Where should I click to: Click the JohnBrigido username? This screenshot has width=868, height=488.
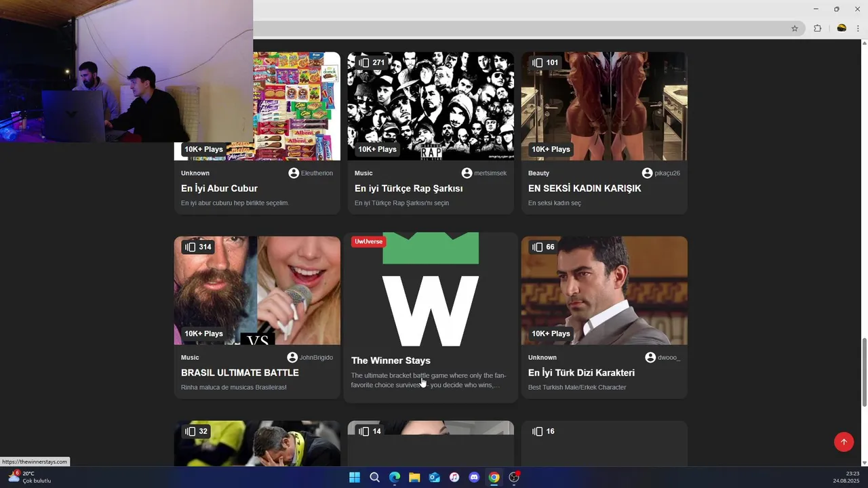[316, 357]
